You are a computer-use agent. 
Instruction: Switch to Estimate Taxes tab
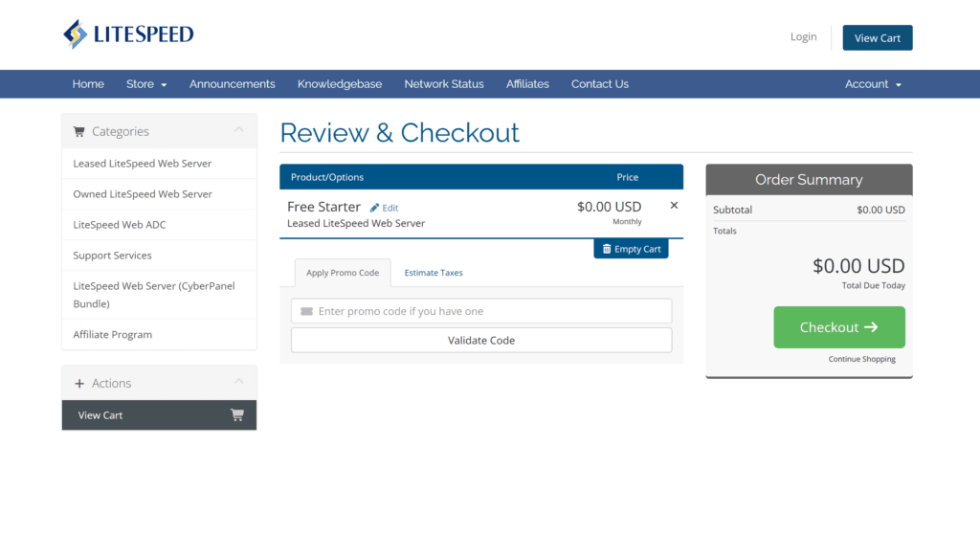click(434, 273)
